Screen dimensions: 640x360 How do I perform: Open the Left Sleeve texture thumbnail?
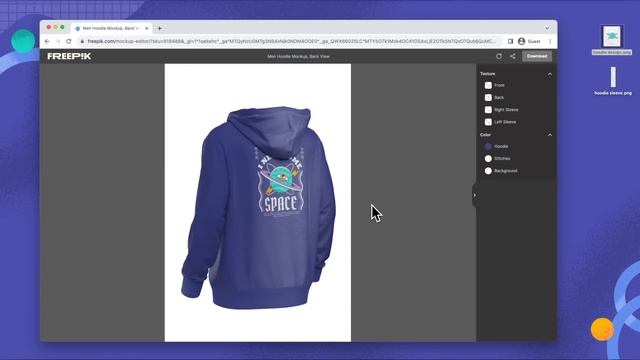click(x=488, y=122)
